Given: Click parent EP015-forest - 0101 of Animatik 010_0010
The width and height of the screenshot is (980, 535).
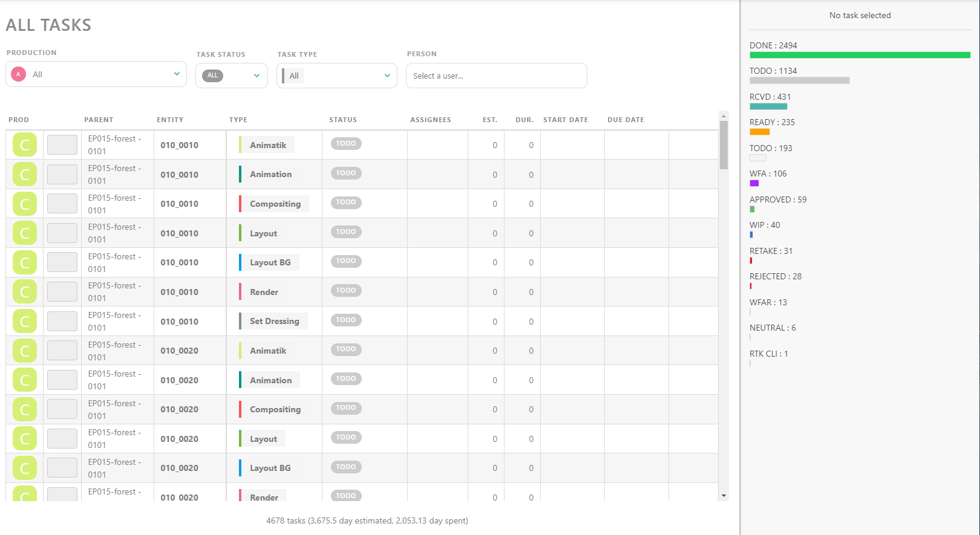Looking at the screenshot, I should 115,145.
